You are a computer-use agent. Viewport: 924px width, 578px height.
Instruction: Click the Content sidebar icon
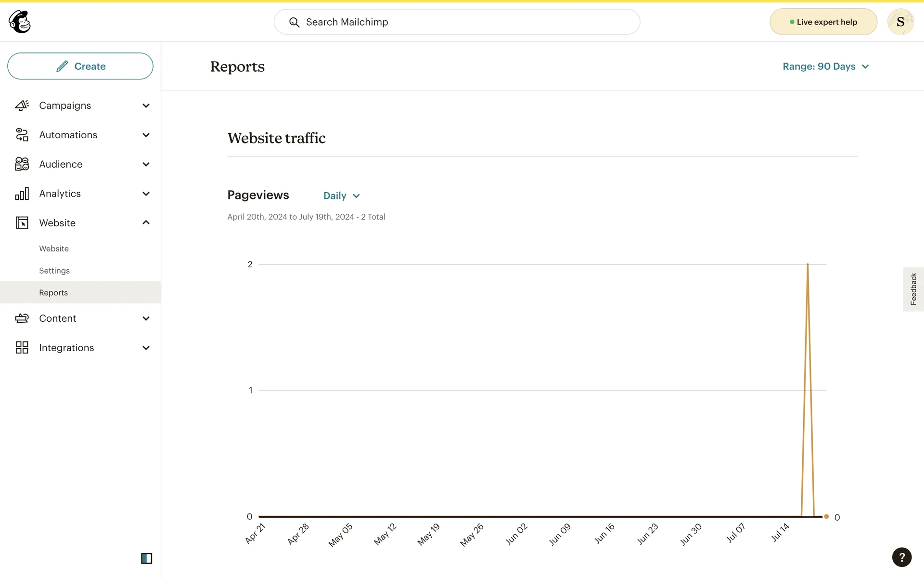tap(22, 318)
